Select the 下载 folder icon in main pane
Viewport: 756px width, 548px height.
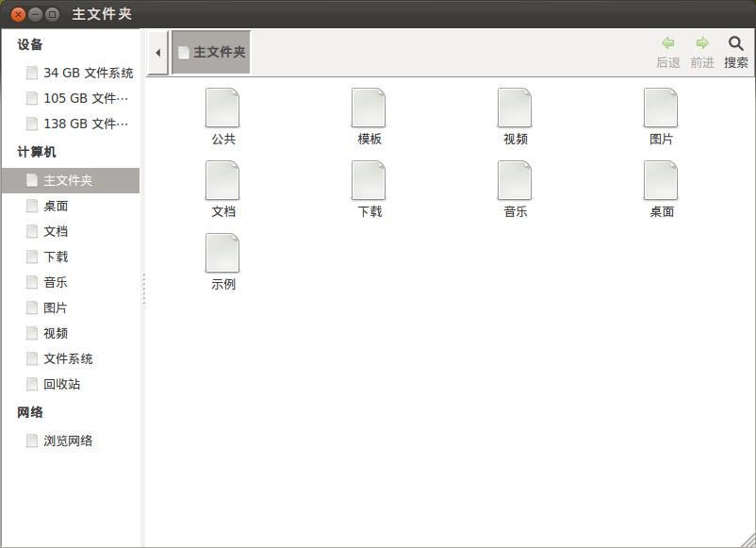click(369, 180)
